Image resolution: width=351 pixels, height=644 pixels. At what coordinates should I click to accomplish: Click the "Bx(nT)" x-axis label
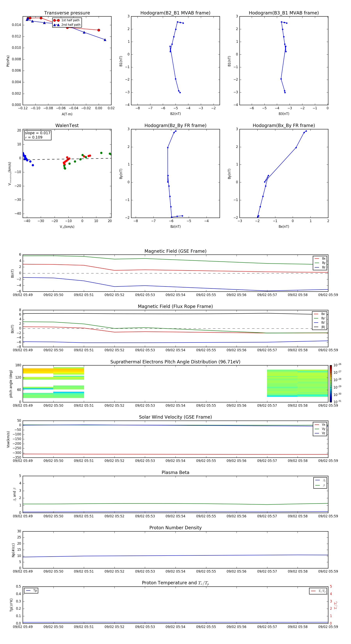pos(284,227)
